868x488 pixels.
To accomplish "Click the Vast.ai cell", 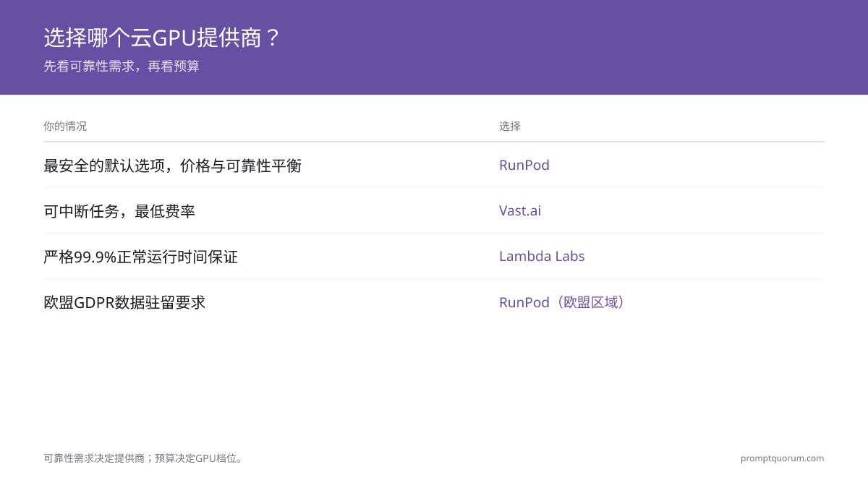I will [520, 210].
